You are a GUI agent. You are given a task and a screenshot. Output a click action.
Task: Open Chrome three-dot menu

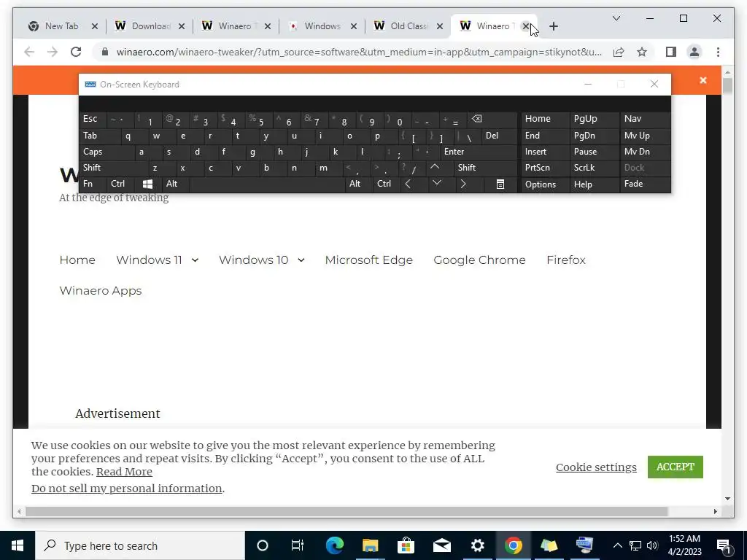pyautogui.click(x=718, y=52)
